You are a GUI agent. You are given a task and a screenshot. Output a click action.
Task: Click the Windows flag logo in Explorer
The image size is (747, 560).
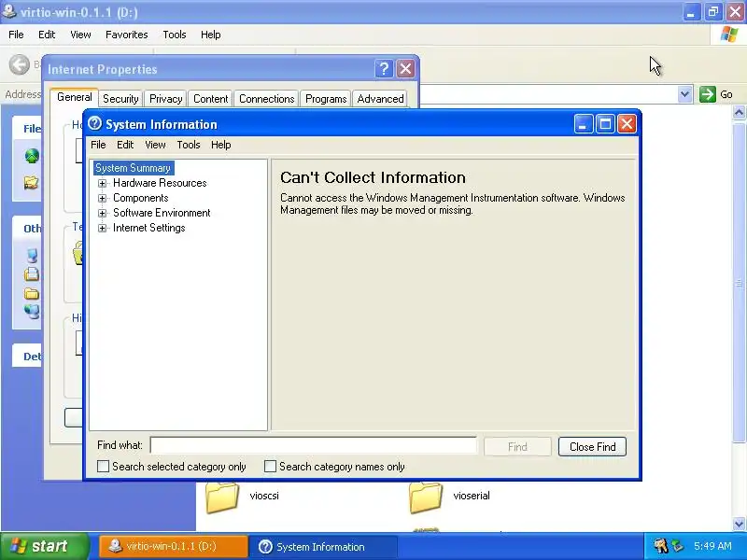pos(729,35)
